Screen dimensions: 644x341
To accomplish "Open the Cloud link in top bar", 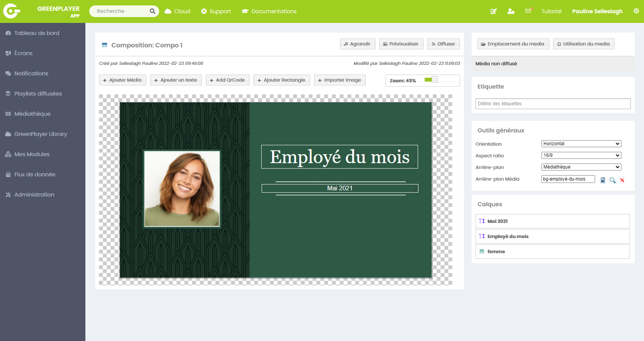I will pos(177,11).
